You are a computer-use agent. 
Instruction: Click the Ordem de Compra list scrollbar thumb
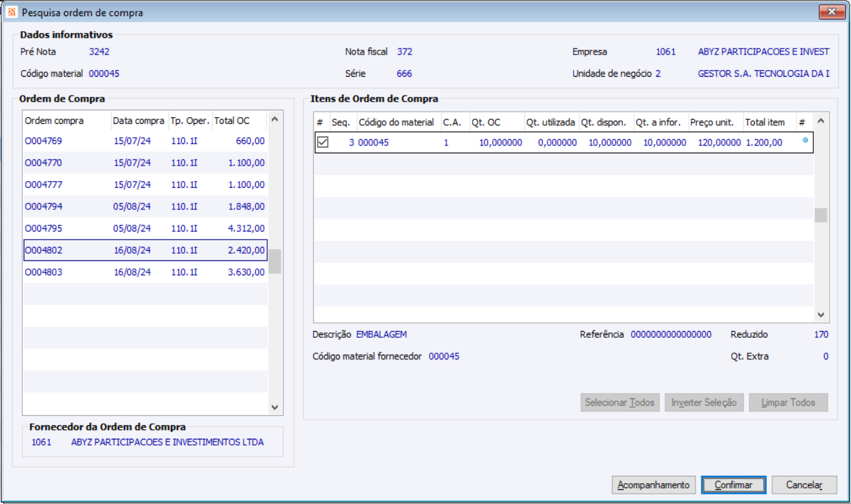click(275, 261)
